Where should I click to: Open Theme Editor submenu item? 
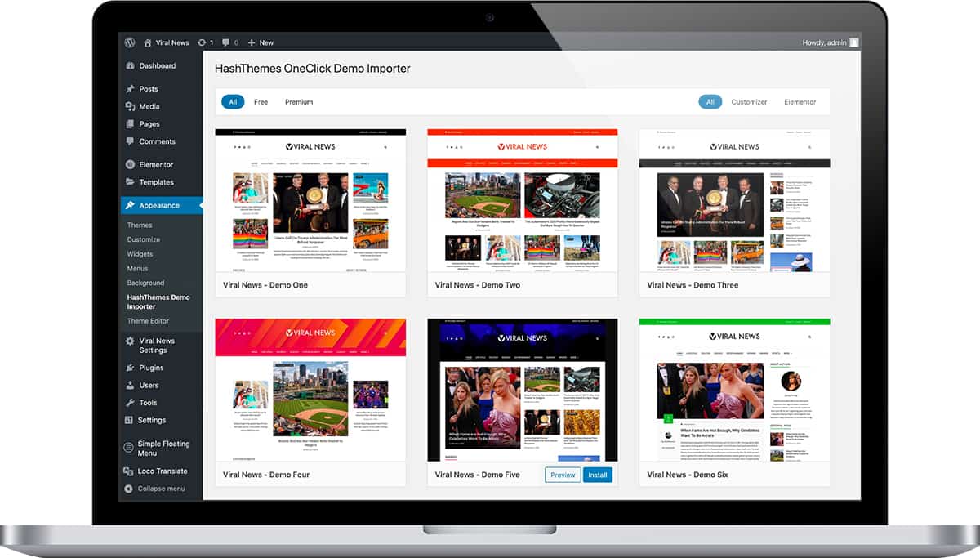(149, 321)
